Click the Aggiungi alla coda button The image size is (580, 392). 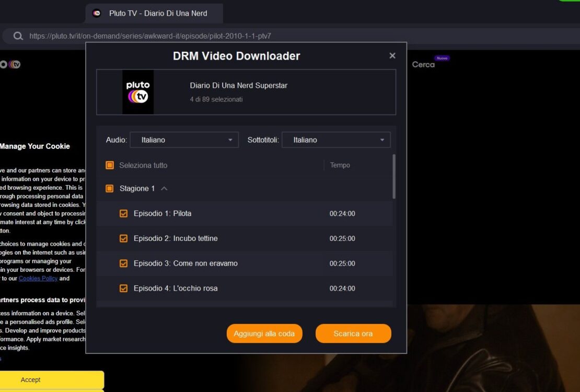(264, 333)
